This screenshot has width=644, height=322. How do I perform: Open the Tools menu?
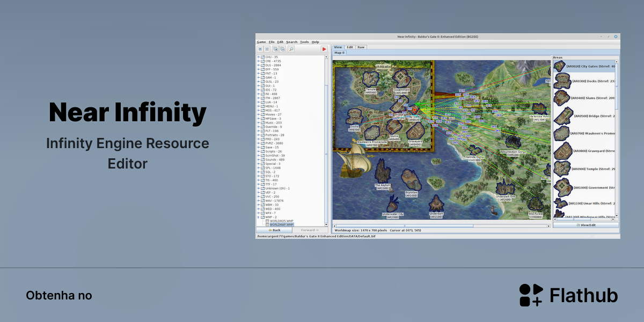pos(304,42)
